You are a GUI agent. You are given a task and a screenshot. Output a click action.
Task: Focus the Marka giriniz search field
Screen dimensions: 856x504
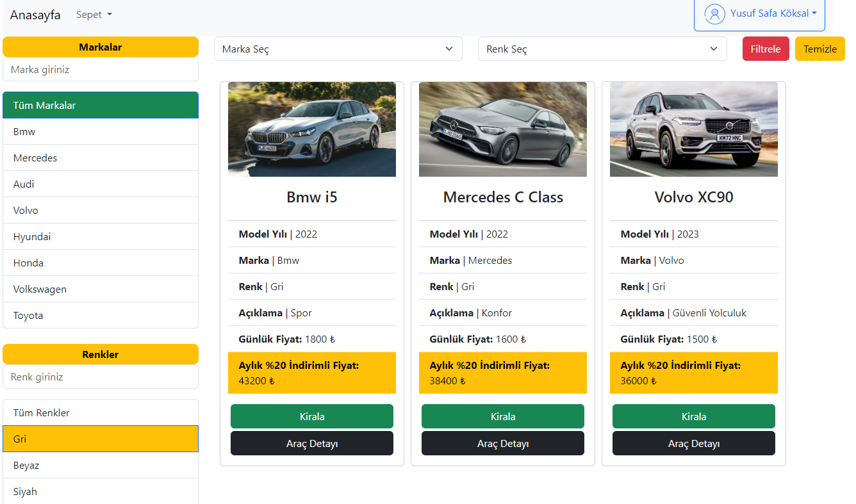[101, 69]
